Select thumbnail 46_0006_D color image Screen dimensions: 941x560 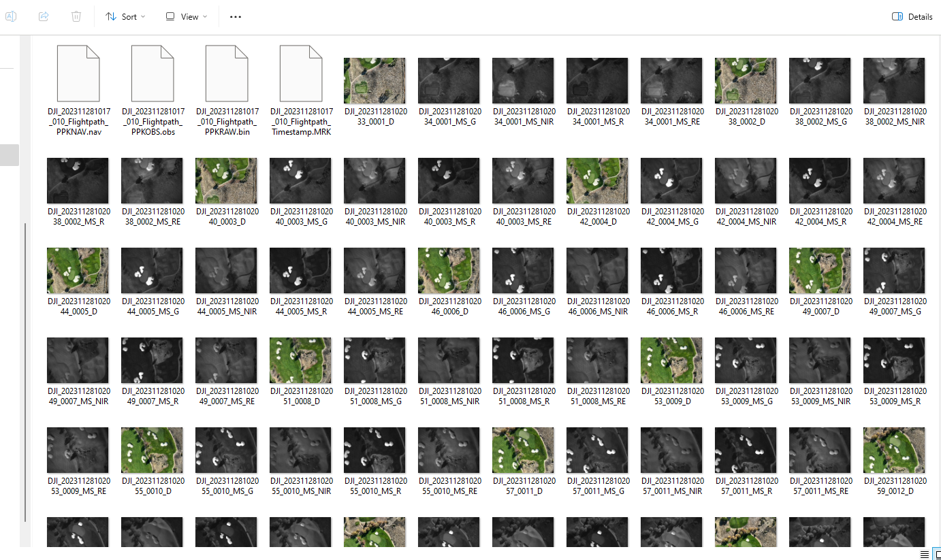(x=449, y=271)
